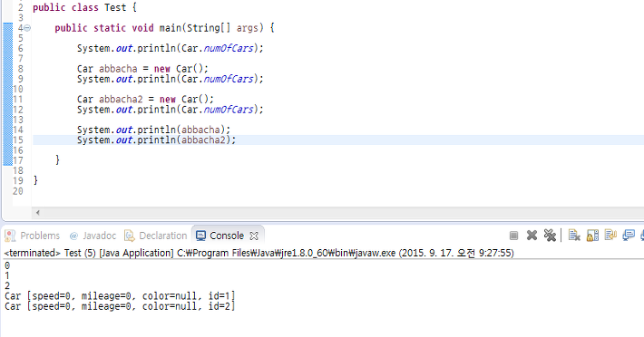644x337 pixels.
Task: Click the console output value '0'
Action: (7, 265)
